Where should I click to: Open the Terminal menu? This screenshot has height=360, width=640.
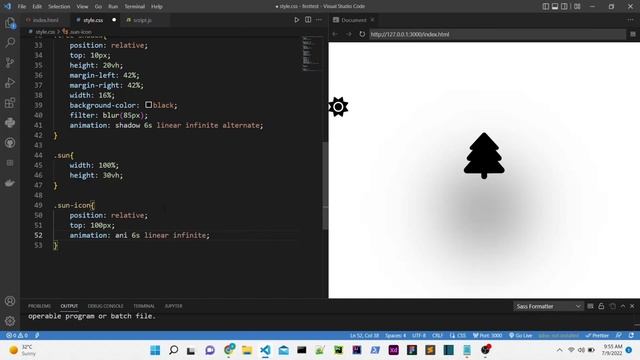135,7
